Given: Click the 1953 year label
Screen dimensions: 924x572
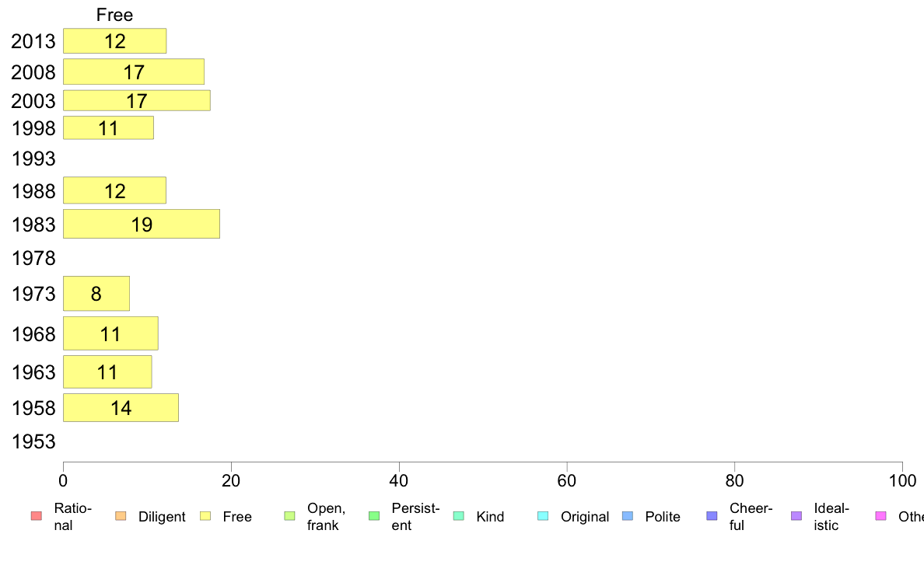Looking at the screenshot, I should pyautogui.click(x=33, y=441).
